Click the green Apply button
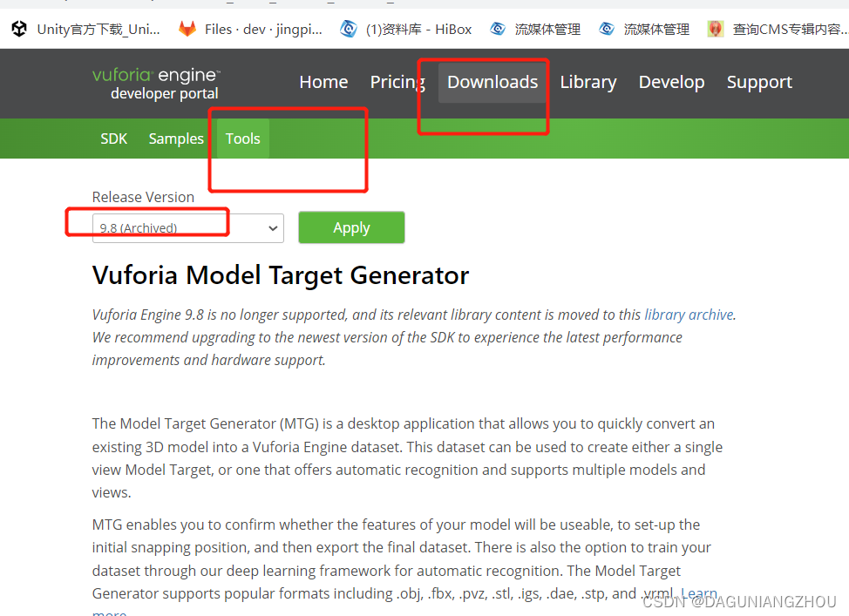 [351, 227]
